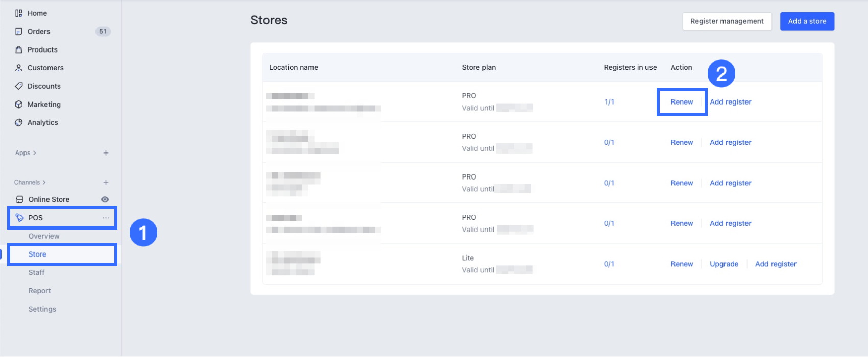Click the Orders icon in sidebar
Image resolution: width=868 pixels, height=357 pixels.
click(x=19, y=32)
